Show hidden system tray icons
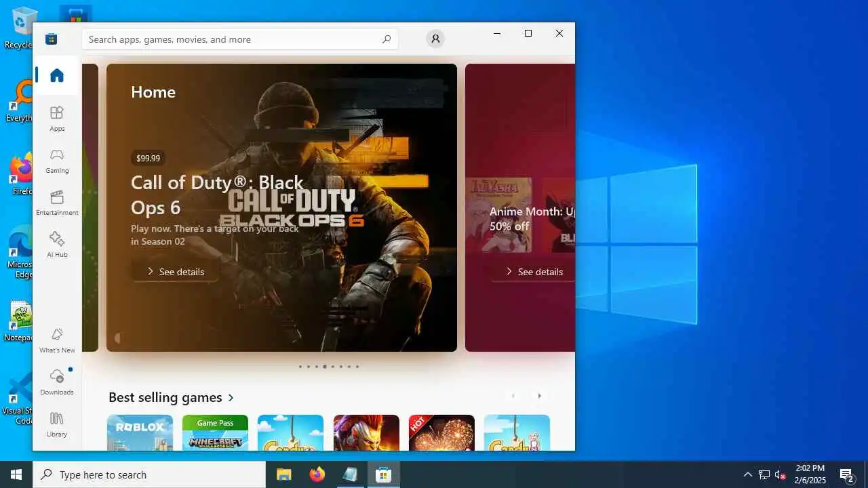Screen dimensions: 868x488 coord(747,474)
